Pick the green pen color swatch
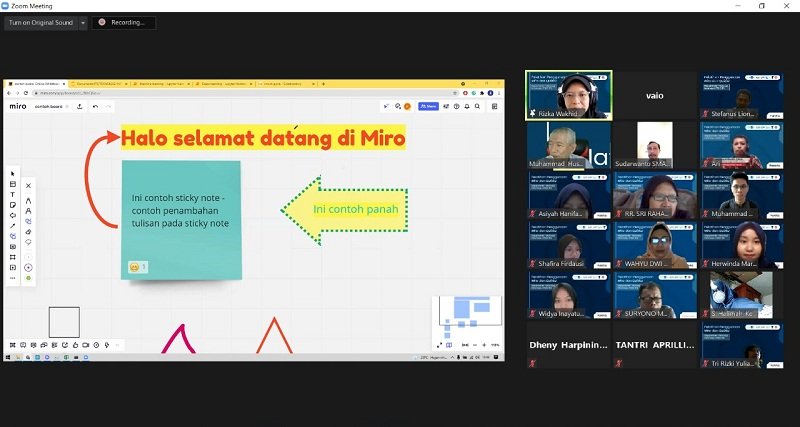This screenshot has width=800, height=427. tap(28, 278)
